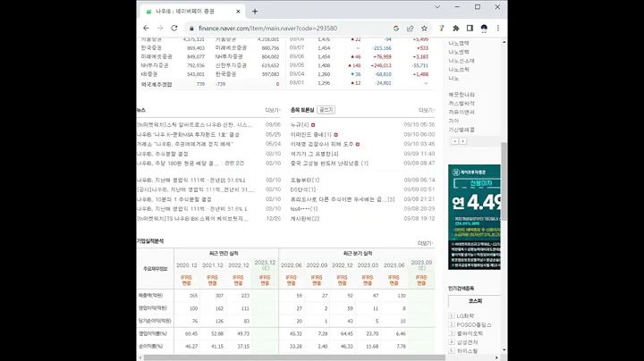This screenshot has width=644, height=361.
Task: Open the tab search chevron in the title bar
Action: pyautogui.click(x=437, y=7)
